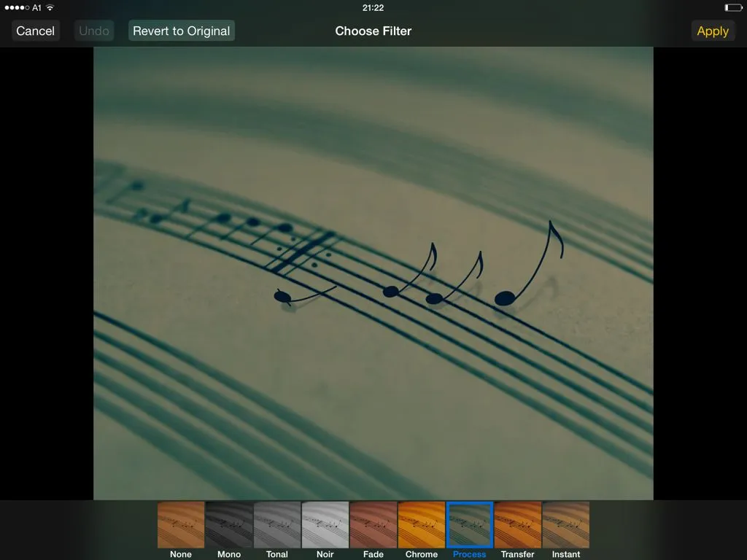Select the Fade filter thumbnail
The width and height of the screenshot is (747, 560).
point(373,525)
